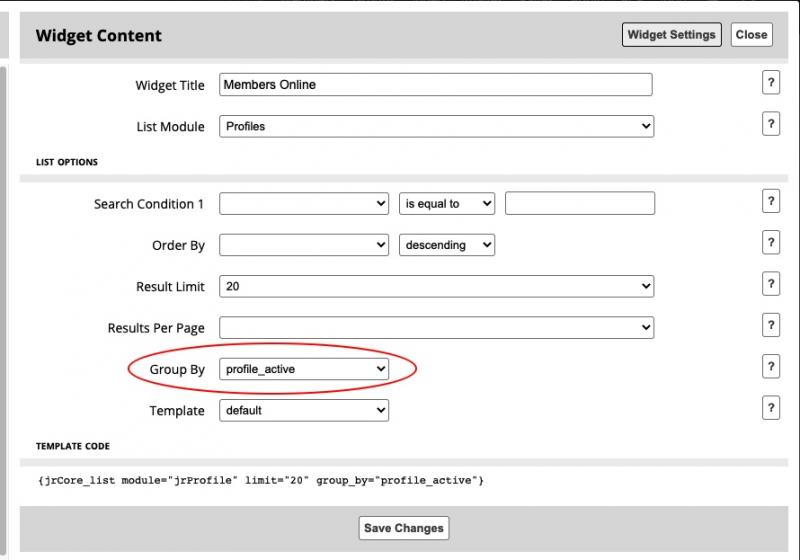Click the Group By help icon

point(770,367)
